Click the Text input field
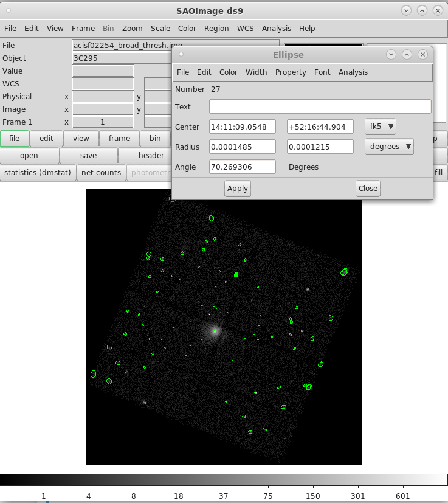 320,106
